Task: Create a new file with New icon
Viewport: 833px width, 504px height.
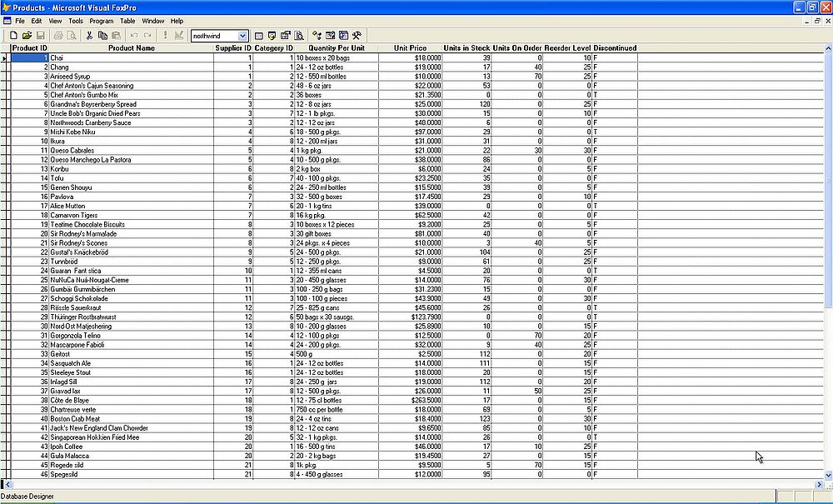Action: (14, 36)
